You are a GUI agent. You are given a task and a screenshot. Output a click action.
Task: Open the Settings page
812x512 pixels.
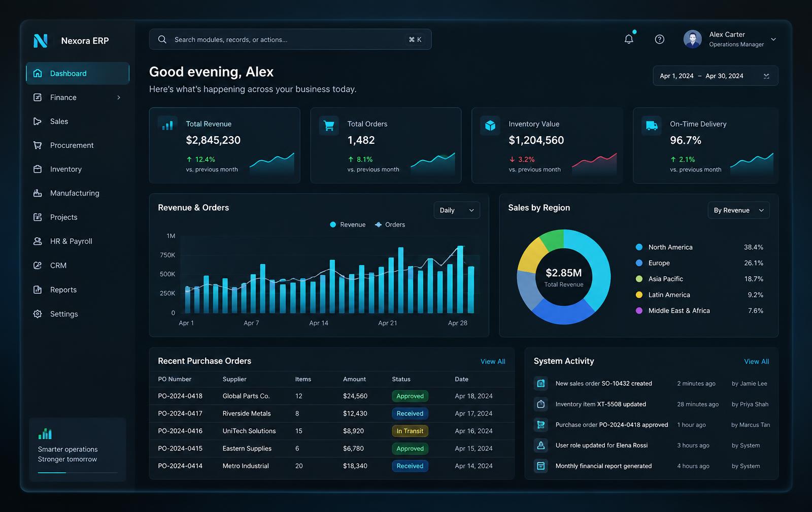pyautogui.click(x=78, y=314)
